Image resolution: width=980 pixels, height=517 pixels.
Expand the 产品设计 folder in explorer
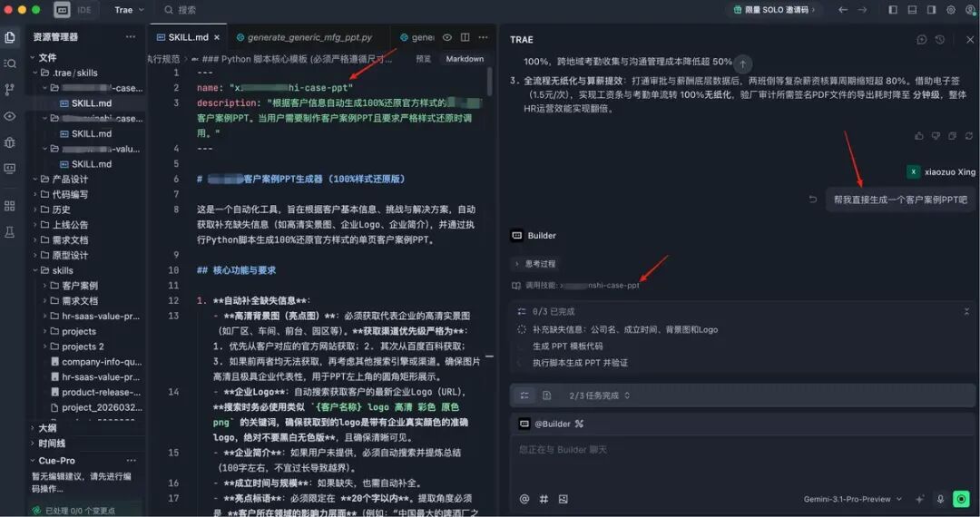[x=70, y=180]
